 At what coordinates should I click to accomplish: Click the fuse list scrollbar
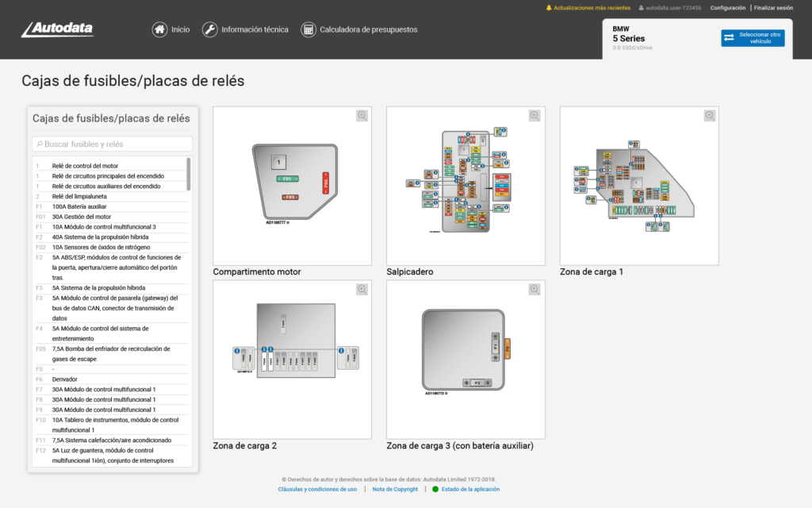point(189,174)
